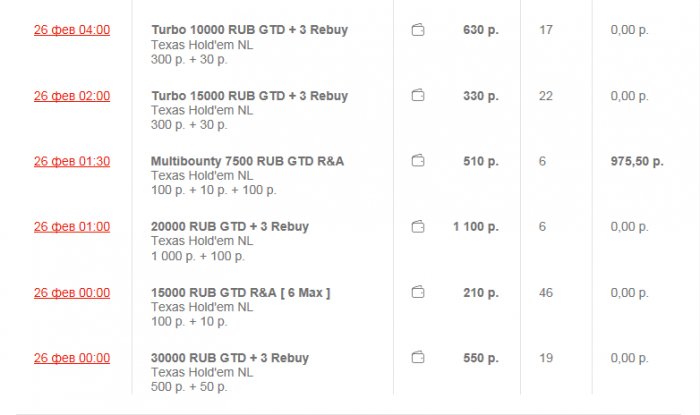Click the 1 100 р. buy-in amount

[x=475, y=227]
